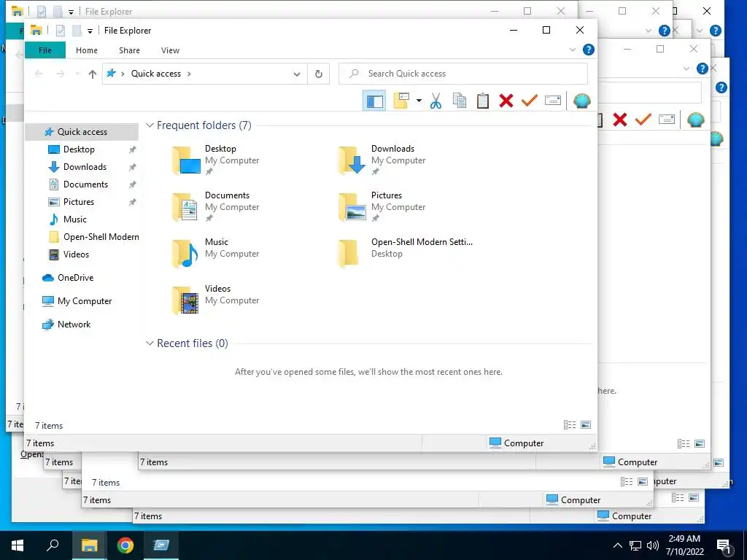Viewport: 747px width, 560px height.
Task: Expand chevron after Quick access breadcrumb
Action: tap(189, 74)
